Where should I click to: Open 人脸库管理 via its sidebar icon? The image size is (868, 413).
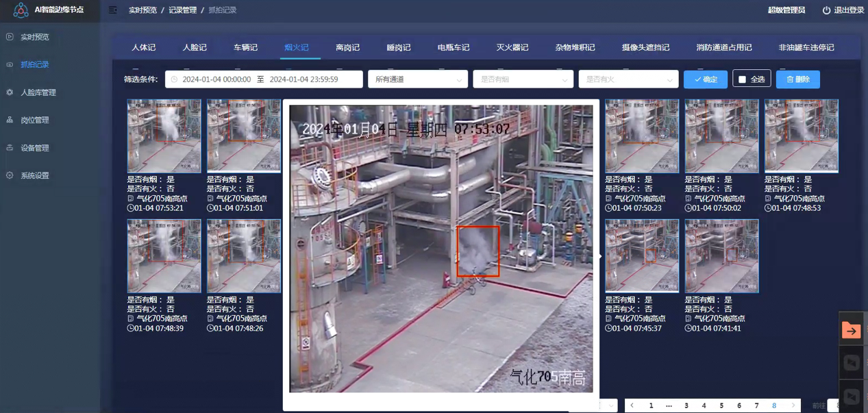point(10,92)
